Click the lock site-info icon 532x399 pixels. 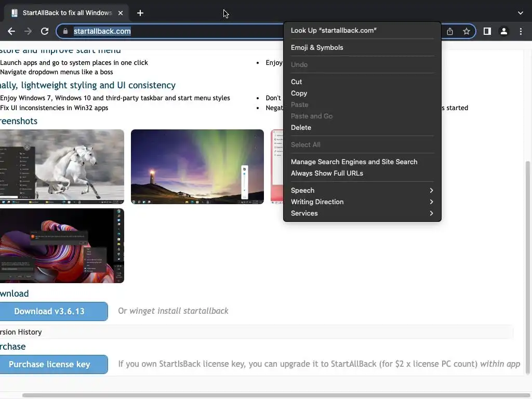(x=65, y=31)
